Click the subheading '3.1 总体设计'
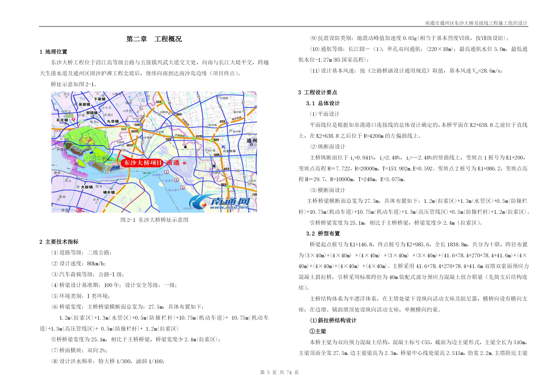This screenshot has width=554, height=392. coord(323,103)
